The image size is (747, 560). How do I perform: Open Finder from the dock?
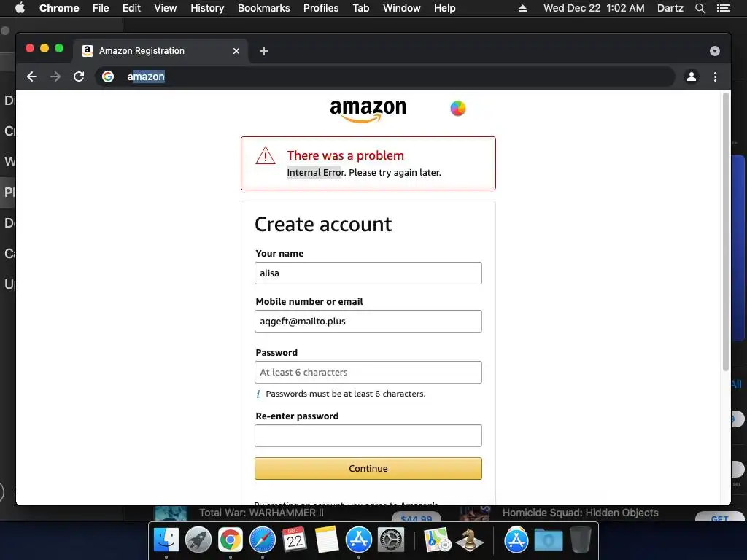click(166, 540)
